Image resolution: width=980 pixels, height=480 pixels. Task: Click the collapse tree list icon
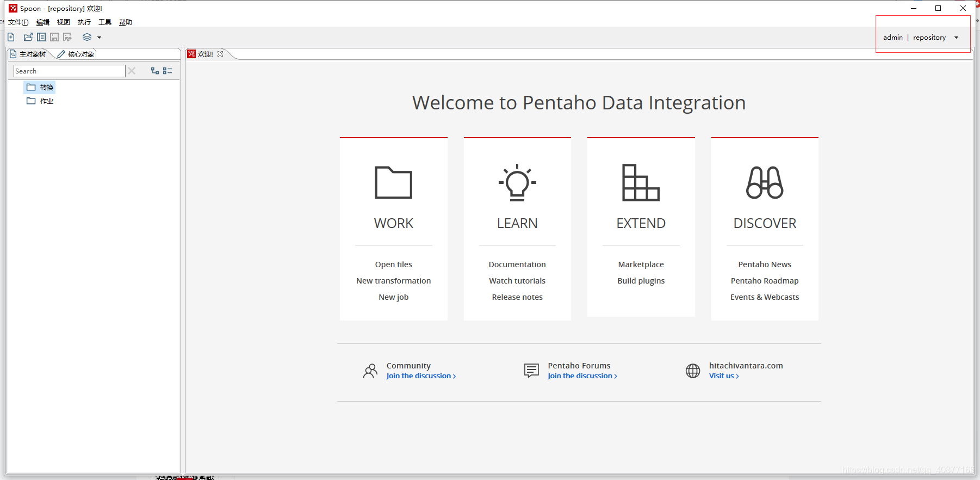point(168,71)
